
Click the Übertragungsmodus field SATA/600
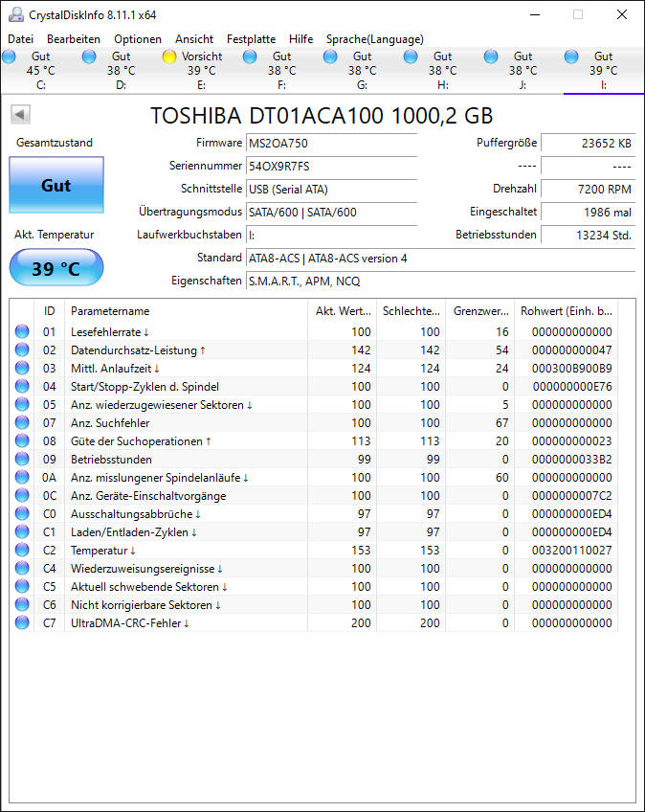pyautogui.click(x=331, y=213)
